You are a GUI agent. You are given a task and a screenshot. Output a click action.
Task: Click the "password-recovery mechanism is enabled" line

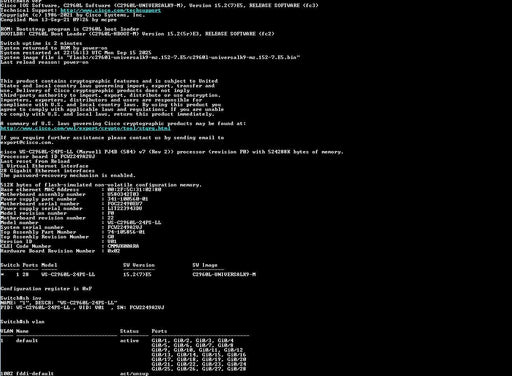pos(68,175)
